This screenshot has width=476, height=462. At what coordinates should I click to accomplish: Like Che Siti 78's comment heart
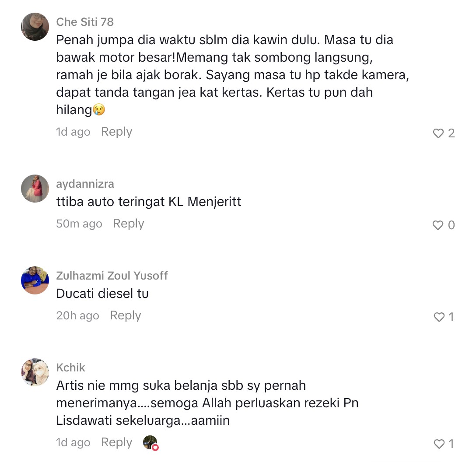coord(438,133)
